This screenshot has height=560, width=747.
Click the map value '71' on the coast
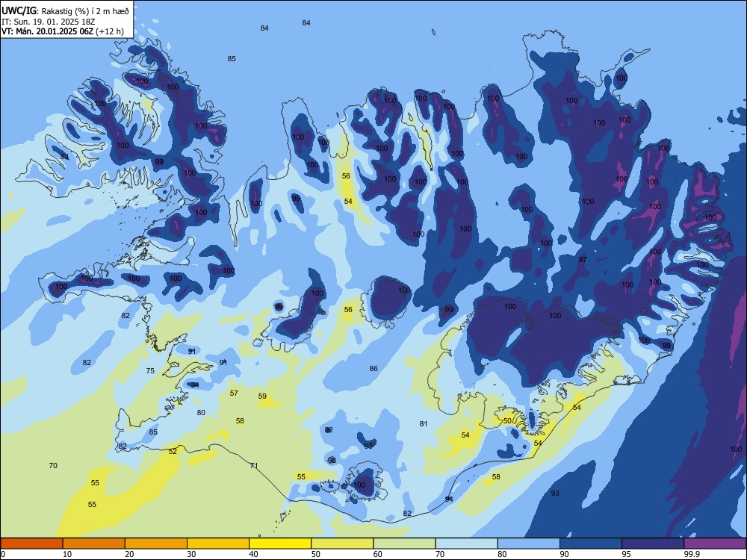coord(254,466)
